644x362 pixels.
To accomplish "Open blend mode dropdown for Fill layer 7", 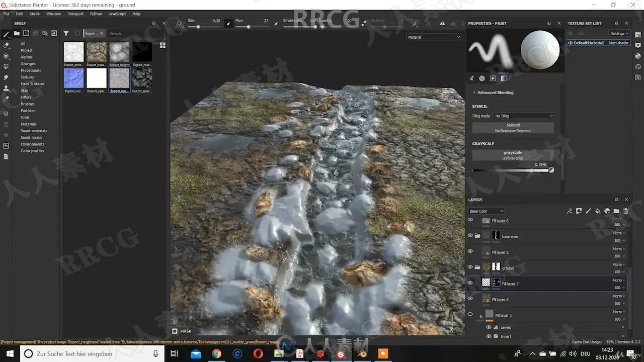I will coord(619,280).
